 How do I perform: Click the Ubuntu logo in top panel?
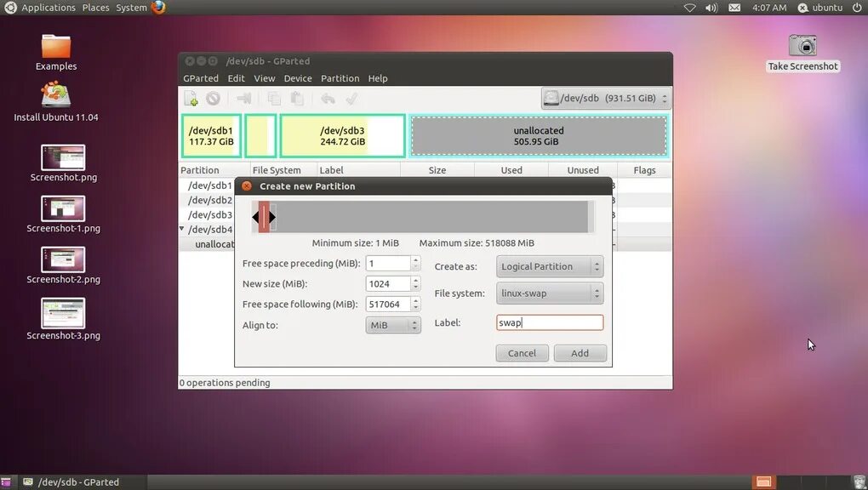tap(10, 7)
